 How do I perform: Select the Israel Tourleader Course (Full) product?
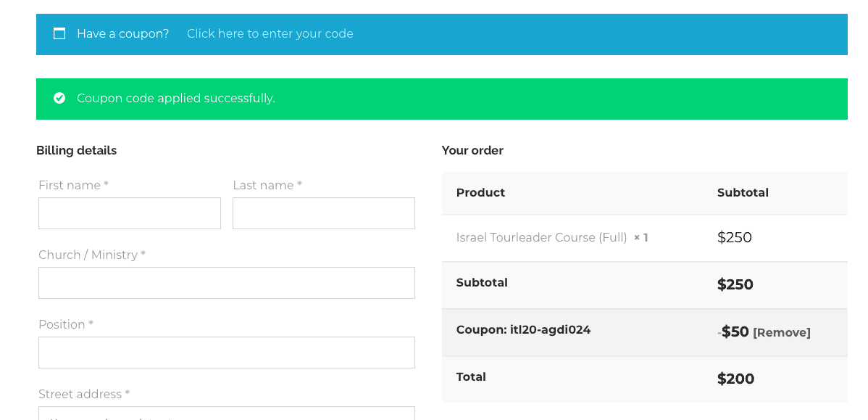pos(541,238)
